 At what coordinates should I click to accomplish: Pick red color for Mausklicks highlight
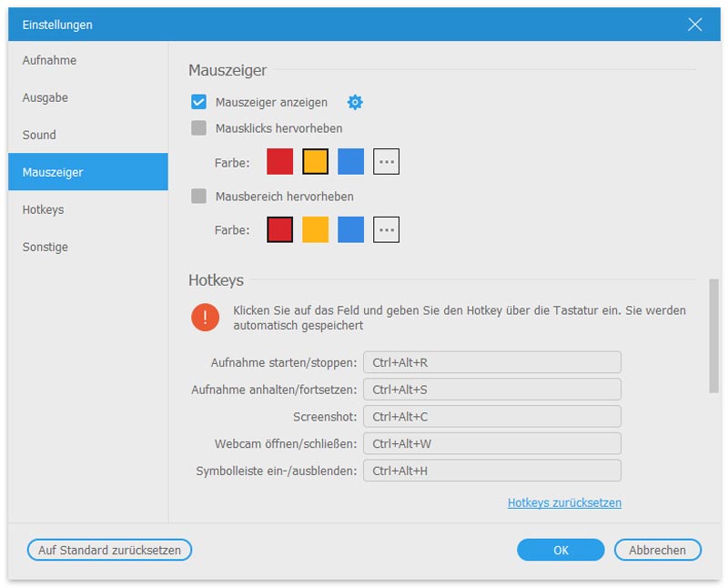tap(279, 162)
